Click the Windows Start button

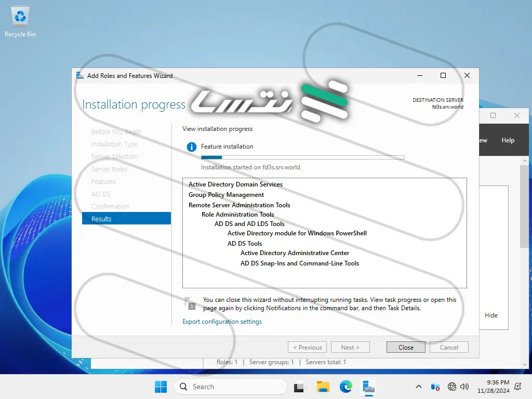(x=161, y=387)
